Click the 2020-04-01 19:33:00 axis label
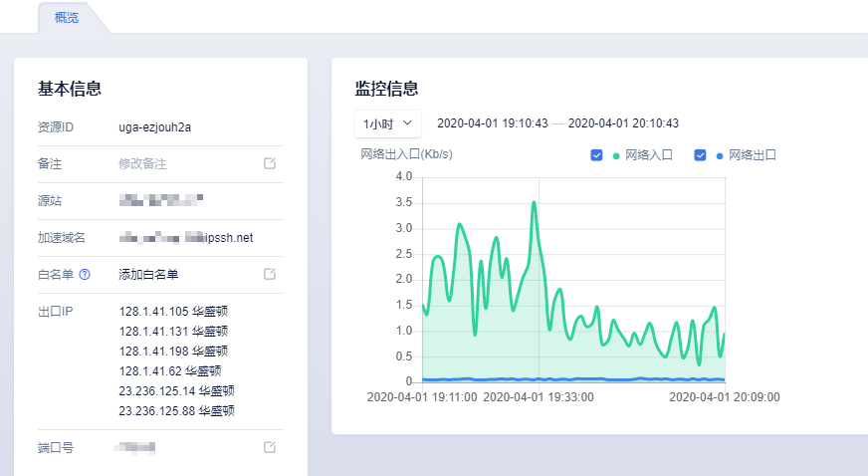 pyautogui.click(x=539, y=397)
